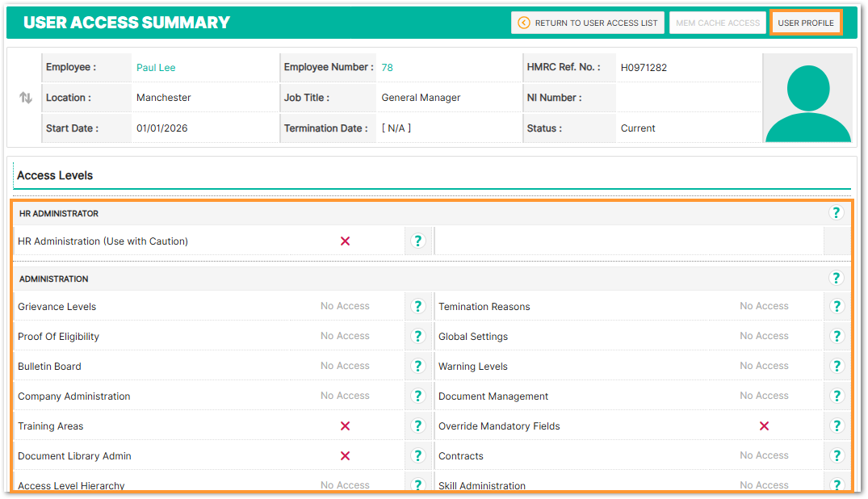Screen dimensions: 868x499
Task: Toggle Document Library Admin red X
Action: (x=345, y=455)
